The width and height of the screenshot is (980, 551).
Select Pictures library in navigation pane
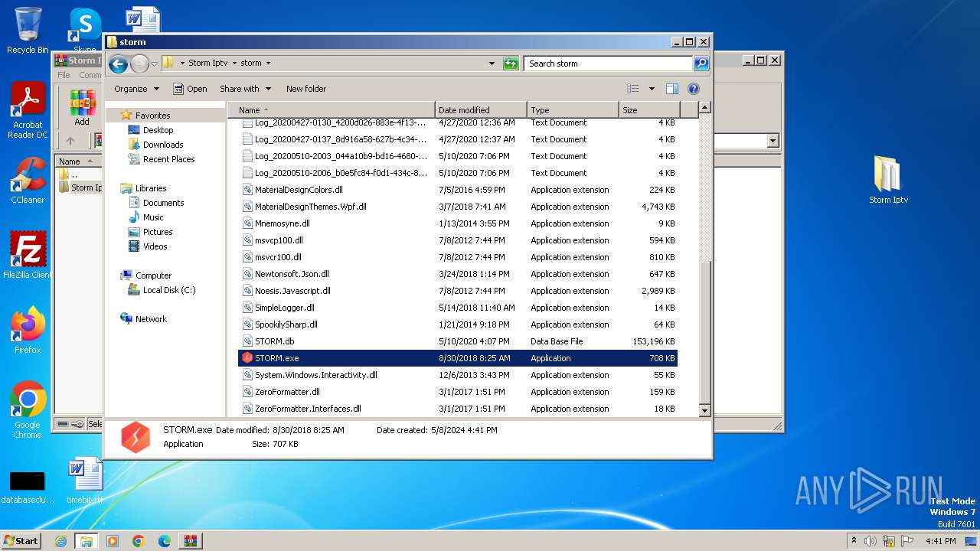point(158,232)
